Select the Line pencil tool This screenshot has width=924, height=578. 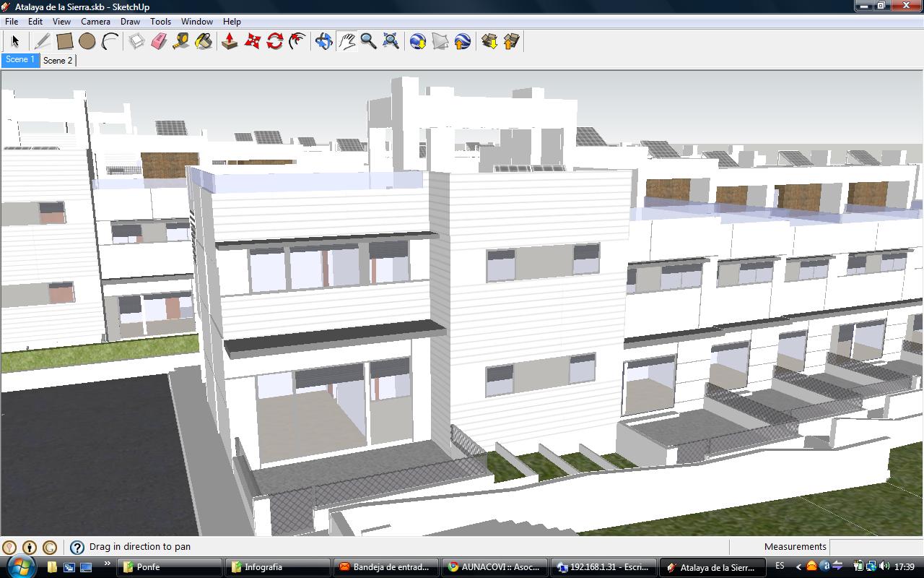[43, 41]
